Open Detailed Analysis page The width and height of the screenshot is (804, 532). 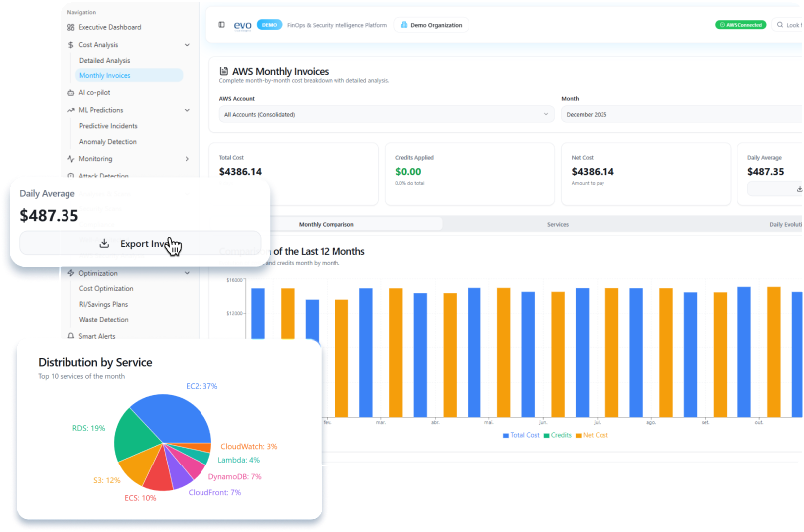(x=104, y=60)
